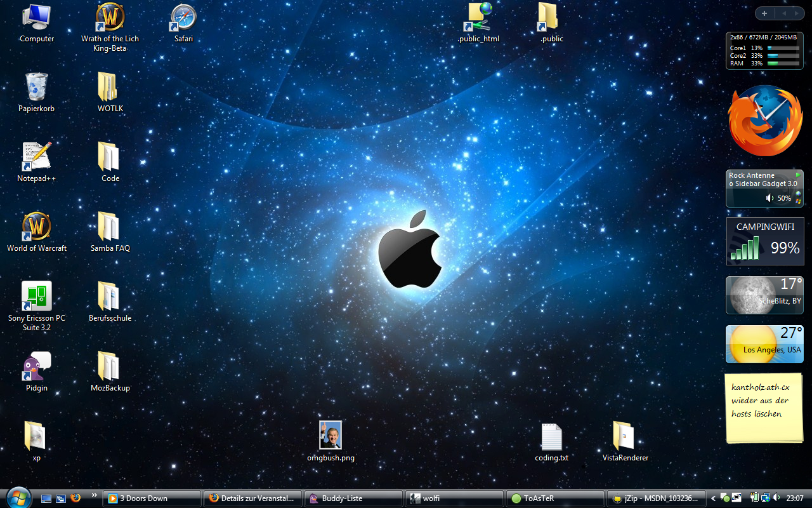812x508 pixels.
Task: Switch to the ToAsTeR taskbar window
Action: pos(555,498)
